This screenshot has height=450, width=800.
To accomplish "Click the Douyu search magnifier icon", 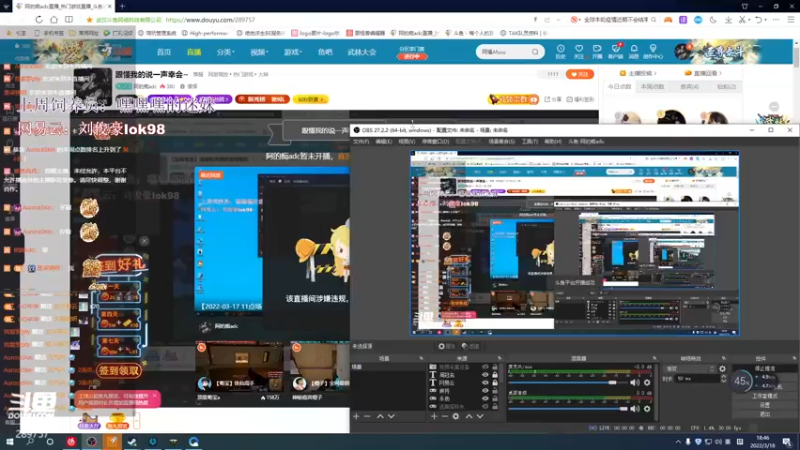I will pyautogui.click(x=535, y=52).
